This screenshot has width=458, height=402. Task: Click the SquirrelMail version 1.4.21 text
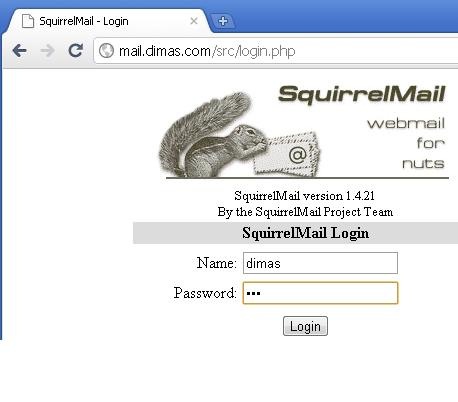(x=304, y=196)
